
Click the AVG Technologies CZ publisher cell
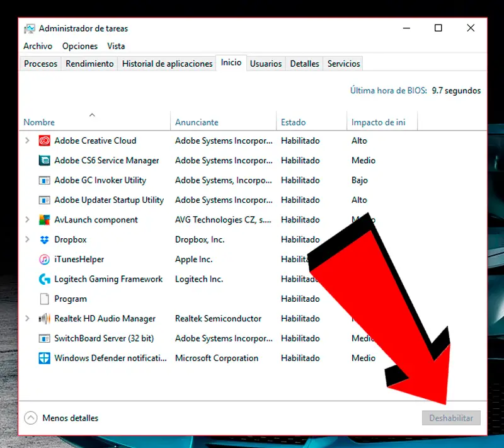pos(223,220)
